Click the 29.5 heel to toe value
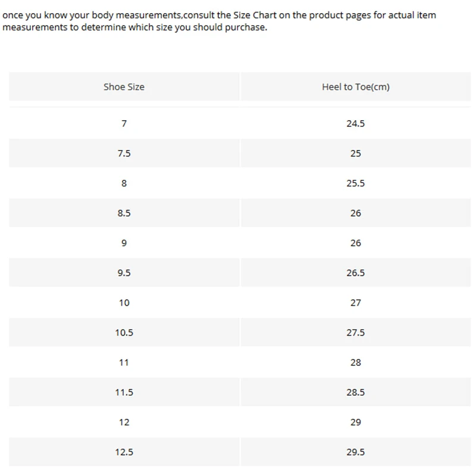This screenshot has height=476, width=476. 355,452
